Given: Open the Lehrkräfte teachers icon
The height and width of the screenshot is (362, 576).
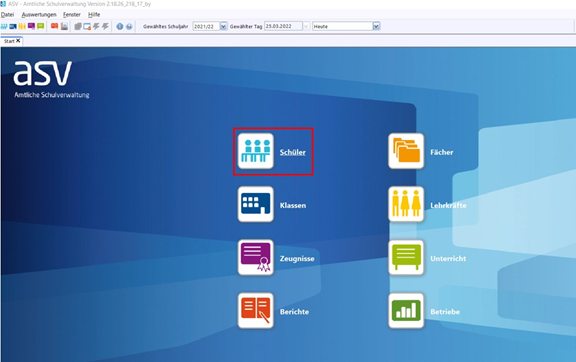Looking at the screenshot, I should [x=406, y=204].
